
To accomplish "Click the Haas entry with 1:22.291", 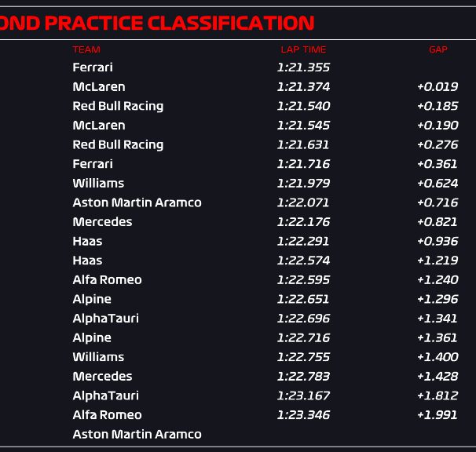I will coord(238,241).
